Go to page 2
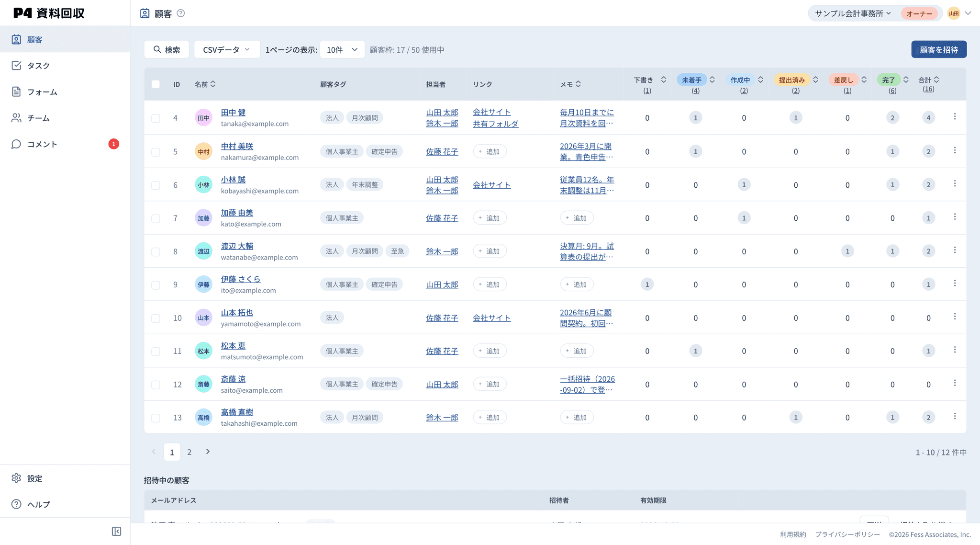 189,452
